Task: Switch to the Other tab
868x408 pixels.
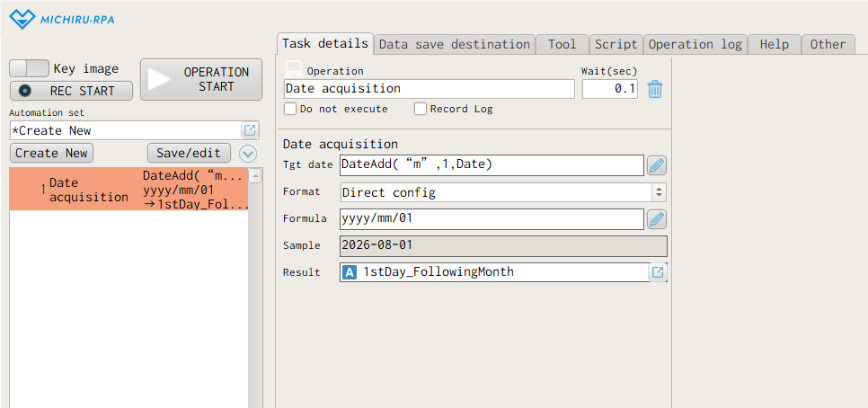Action: click(828, 44)
